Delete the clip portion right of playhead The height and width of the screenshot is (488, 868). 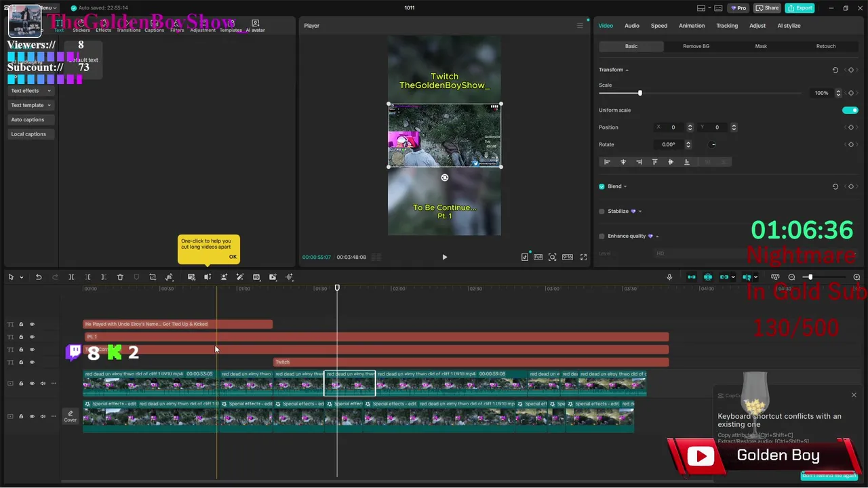pyautogui.click(x=104, y=277)
